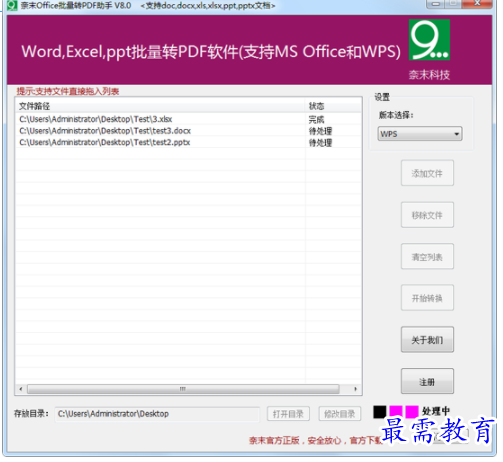Screen dimensions: 503x462
Task: Click the horizontal scrollbar thumb in file list
Action: coord(183,389)
